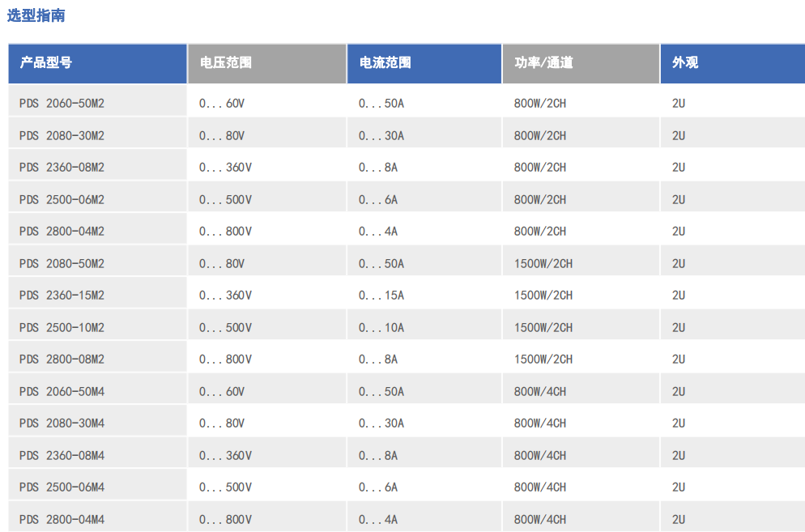Click 800W/4CH in PDS 2800-04M4 row
The image size is (805, 532).
click(540, 520)
